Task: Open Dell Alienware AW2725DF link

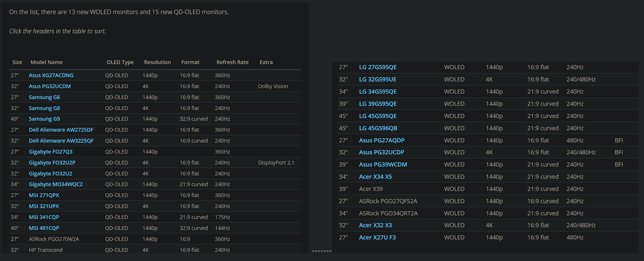Action: [x=61, y=130]
